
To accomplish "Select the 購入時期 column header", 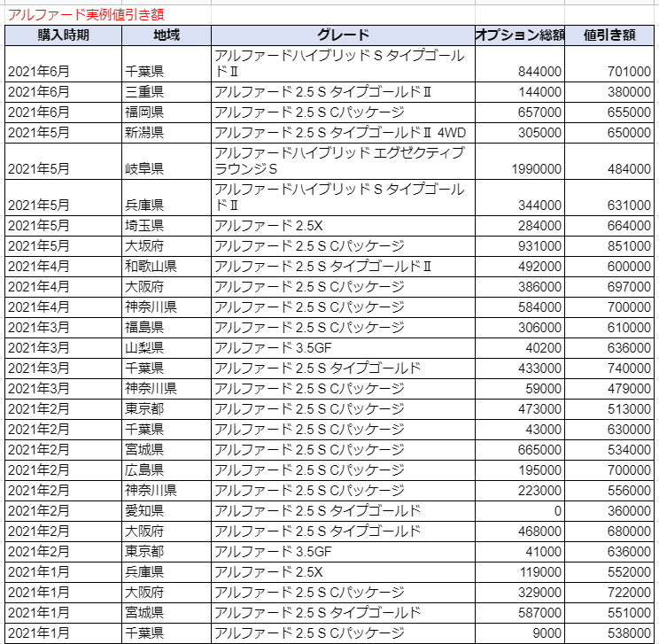I will [x=63, y=35].
